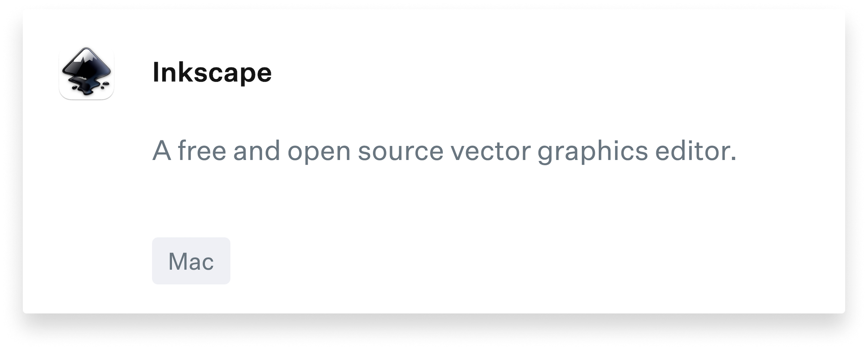Select the "free and open source" description

coord(444,151)
